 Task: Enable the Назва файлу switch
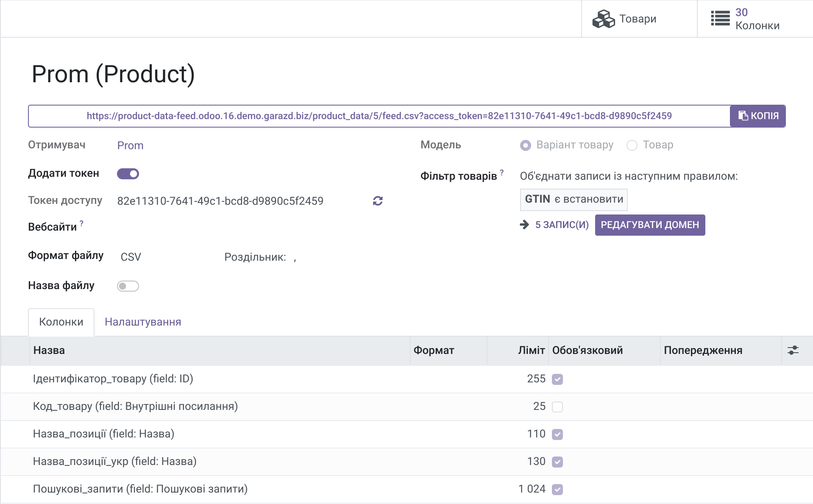[128, 286]
